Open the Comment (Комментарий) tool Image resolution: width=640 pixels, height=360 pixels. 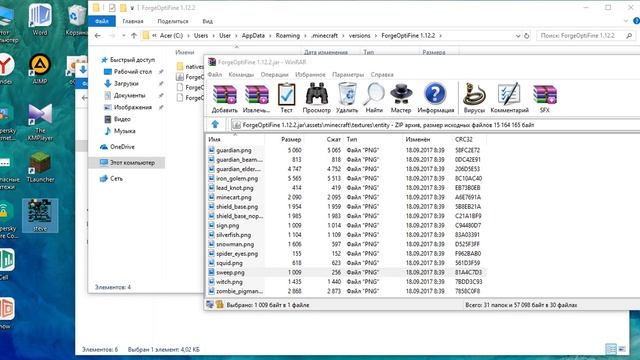click(509, 99)
